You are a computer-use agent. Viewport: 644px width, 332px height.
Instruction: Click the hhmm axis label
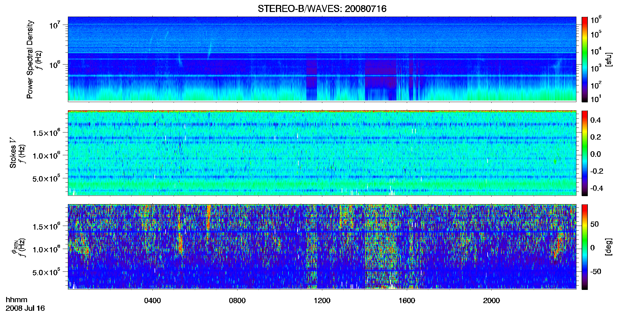coord(17,300)
